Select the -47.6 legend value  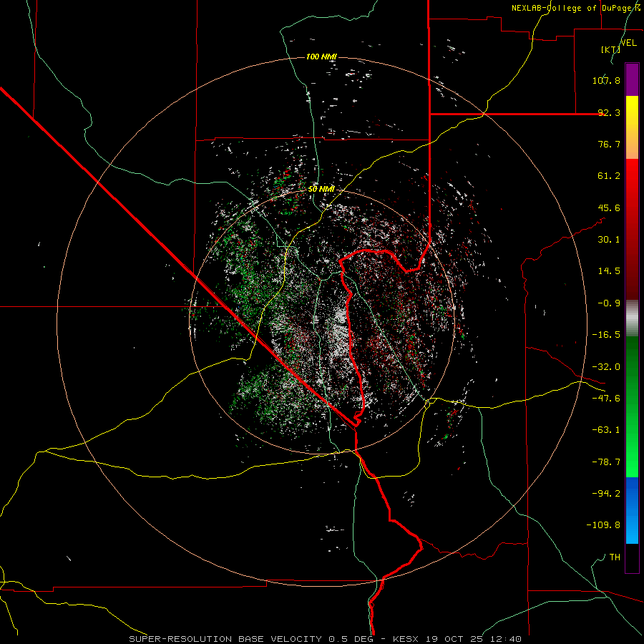coord(606,399)
